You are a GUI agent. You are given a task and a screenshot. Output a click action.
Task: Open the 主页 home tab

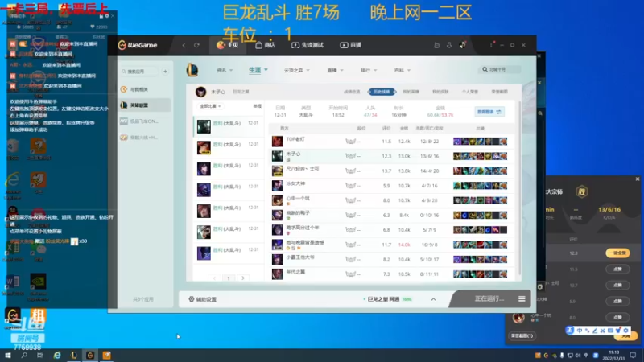pyautogui.click(x=228, y=45)
